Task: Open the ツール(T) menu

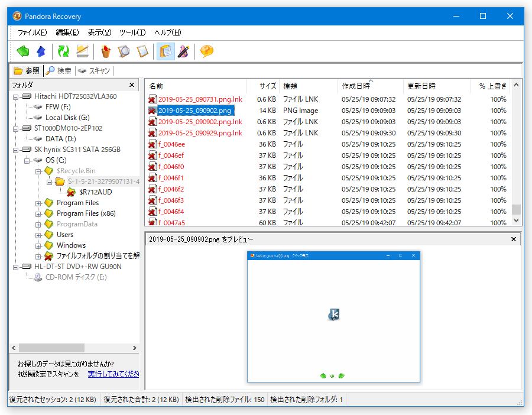Action: point(132,33)
